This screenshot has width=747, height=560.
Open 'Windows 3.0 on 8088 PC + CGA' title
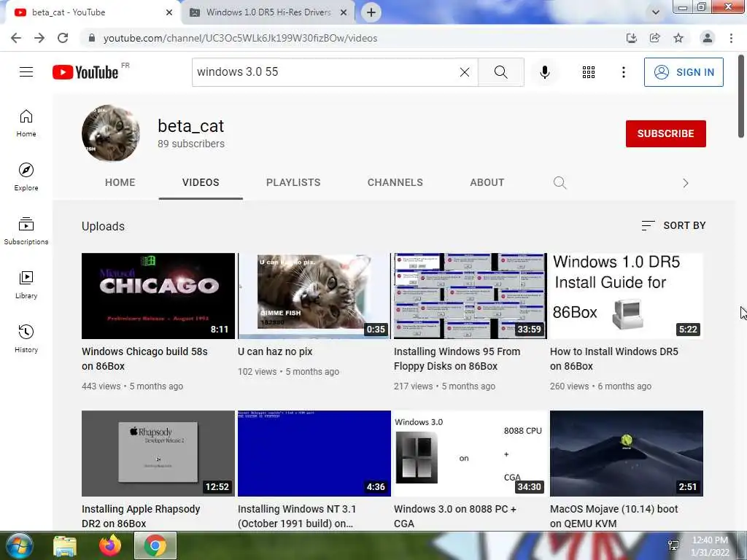(455, 516)
